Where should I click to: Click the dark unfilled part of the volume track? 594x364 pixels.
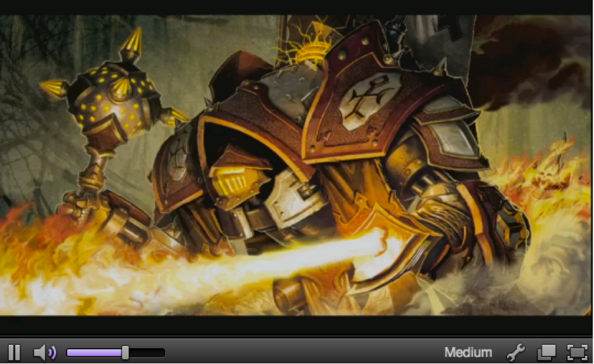click(x=147, y=353)
